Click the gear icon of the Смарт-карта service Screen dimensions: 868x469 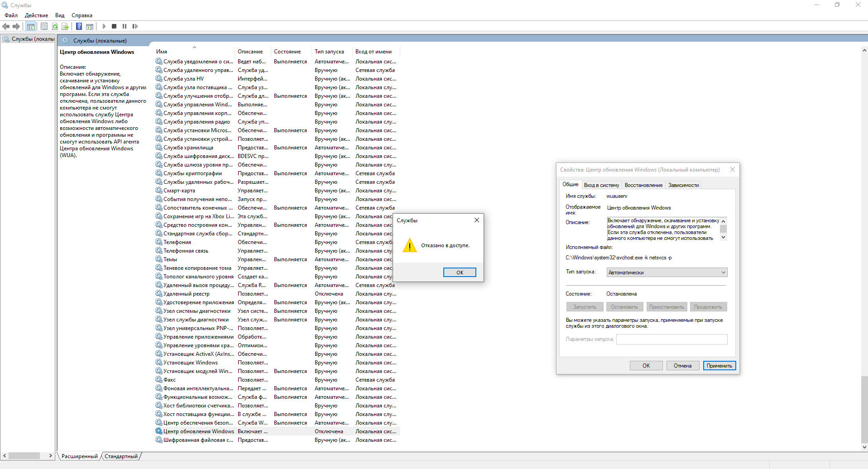point(159,191)
